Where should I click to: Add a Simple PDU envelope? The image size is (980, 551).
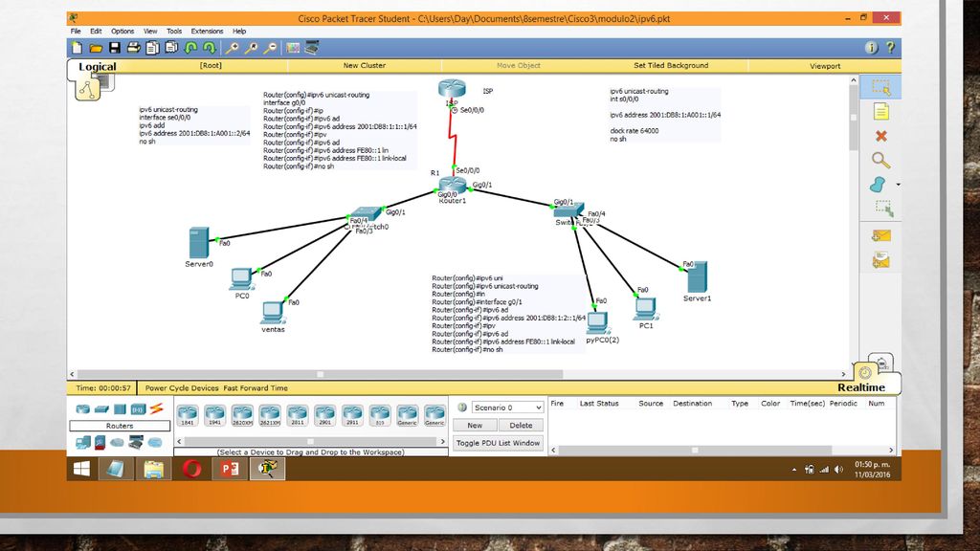pos(880,235)
